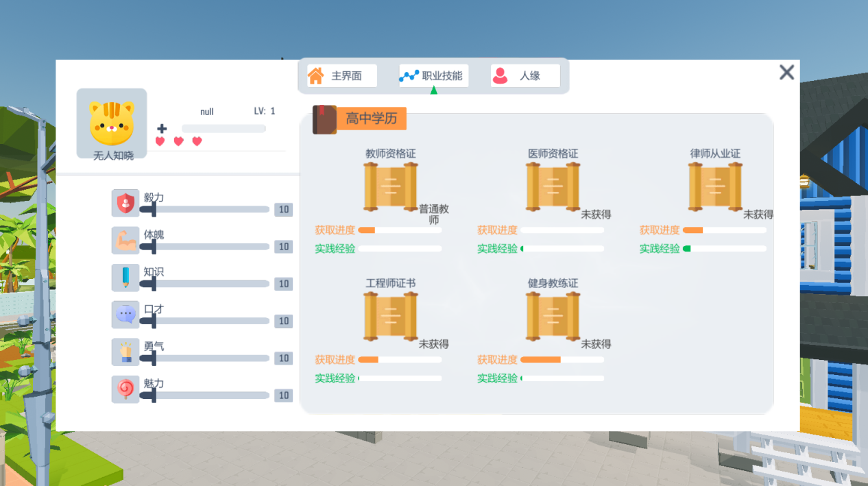The image size is (868, 486).
Task: Select the 勇气 raised fist icon
Action: coord(125,352)
